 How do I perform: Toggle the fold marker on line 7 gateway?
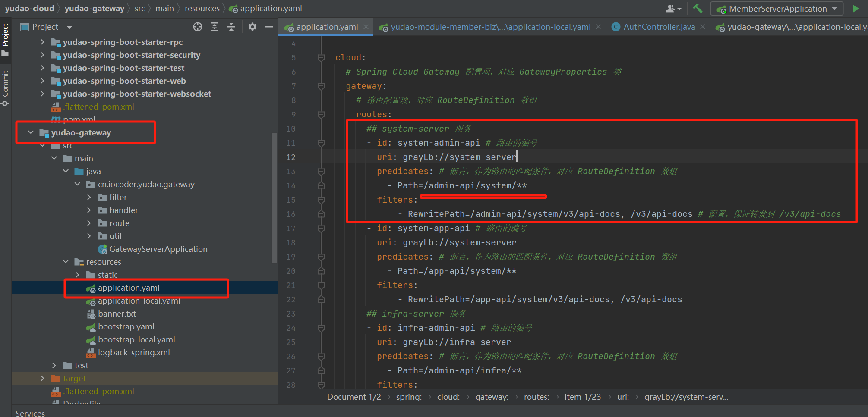coord(321,86)
